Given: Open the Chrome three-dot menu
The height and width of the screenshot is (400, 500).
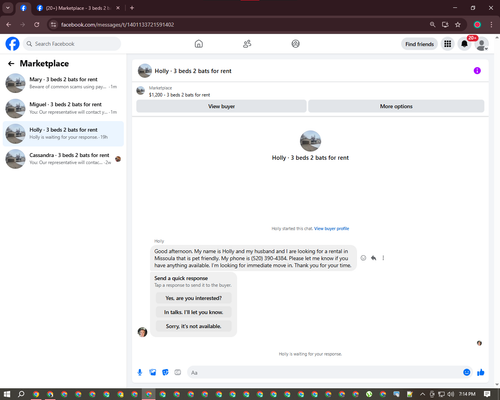Looking at the screenshot, I should pos(491,25).
